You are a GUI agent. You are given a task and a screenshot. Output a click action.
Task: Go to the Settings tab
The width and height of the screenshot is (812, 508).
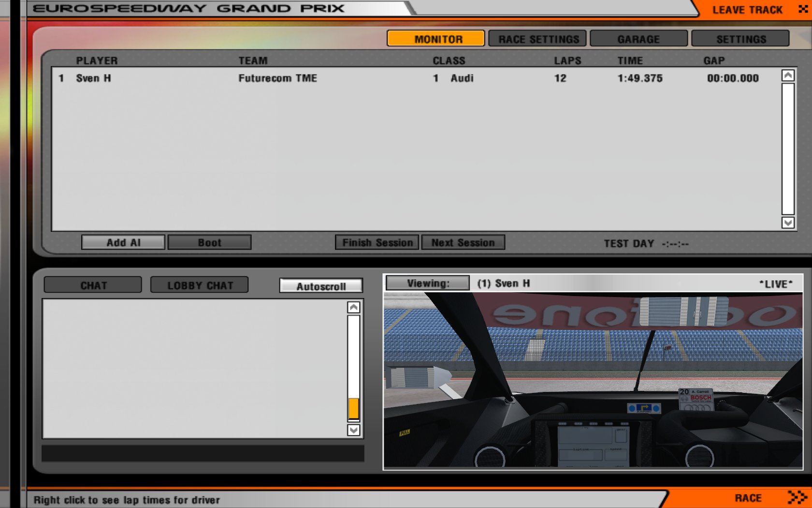click(x=740, y=39)
